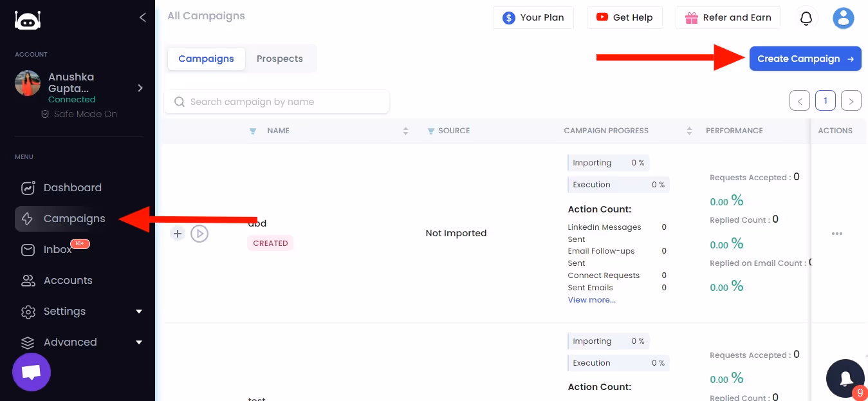Open the Inbox with new messages
Viewport: 868px width, 401px height.
pyautogui.click(x=57, y=249)
